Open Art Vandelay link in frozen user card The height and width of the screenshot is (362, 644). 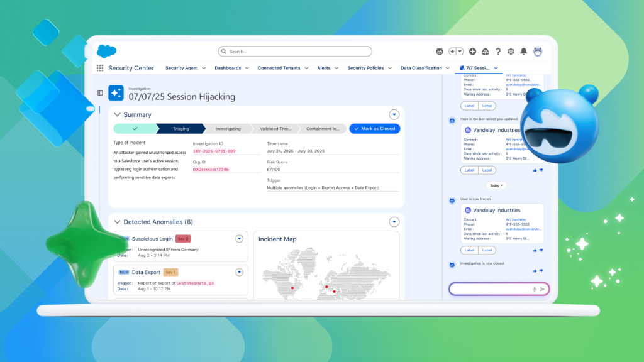[x=514, y=219]
